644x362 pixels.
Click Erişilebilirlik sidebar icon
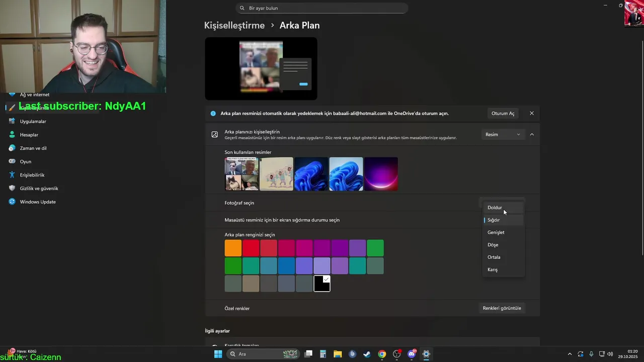(12, 175)
